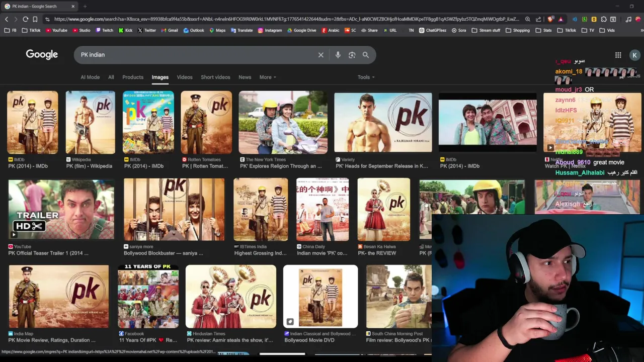644x362 pixels.
Task: Expand the TV bookmark folder
Action: click(588, 30)
